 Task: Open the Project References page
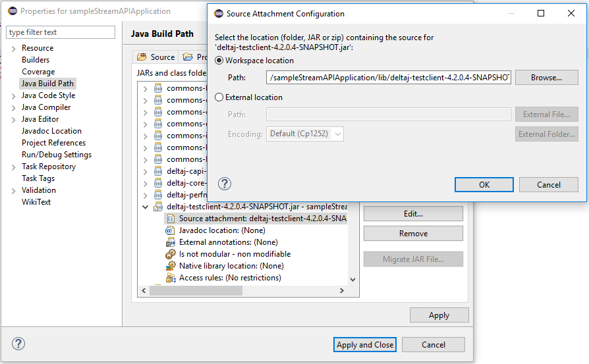(54, 143)
